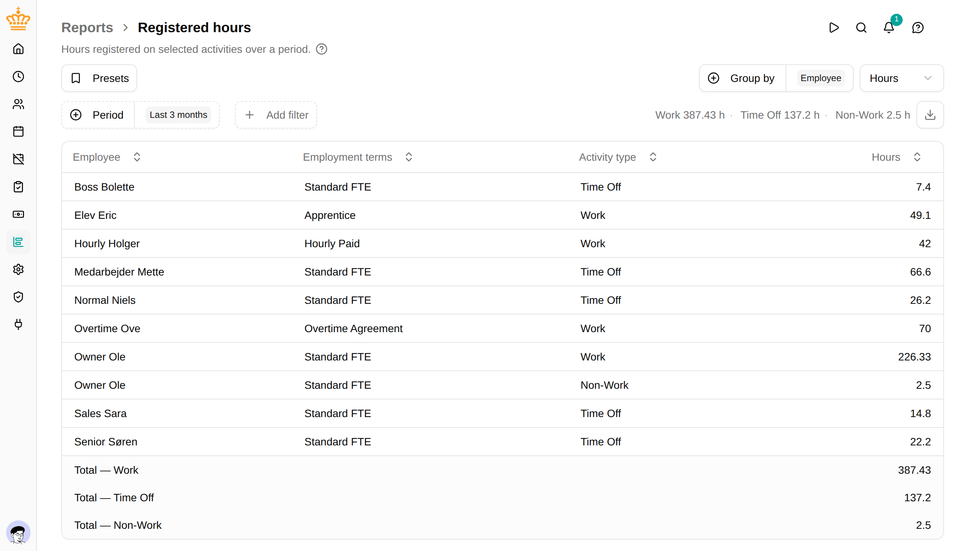The height and width of the screenshot is (551, 980).
Task: Open notifications bell with badge
Action: [889, 28]
